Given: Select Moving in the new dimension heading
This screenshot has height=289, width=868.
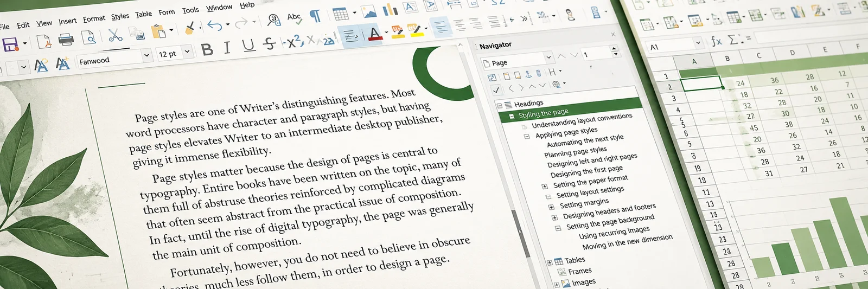Looking at the screenshot, I should [627, 242].
